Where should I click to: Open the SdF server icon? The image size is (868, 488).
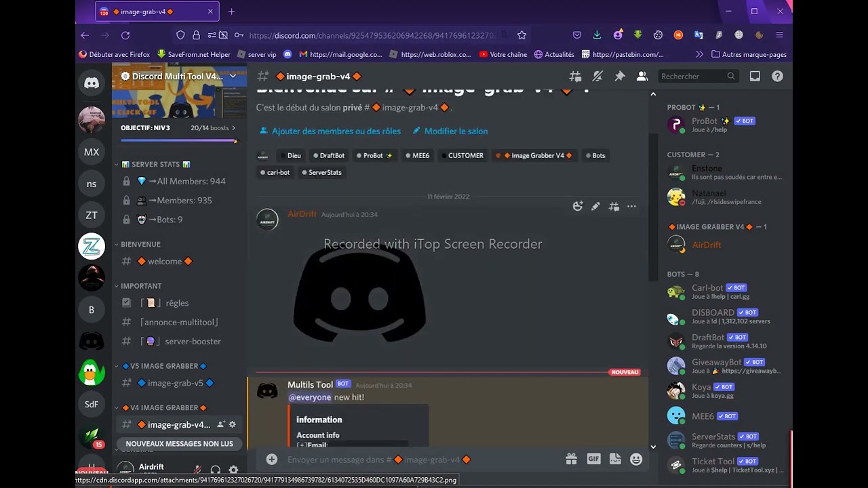[x=92, y=404]
